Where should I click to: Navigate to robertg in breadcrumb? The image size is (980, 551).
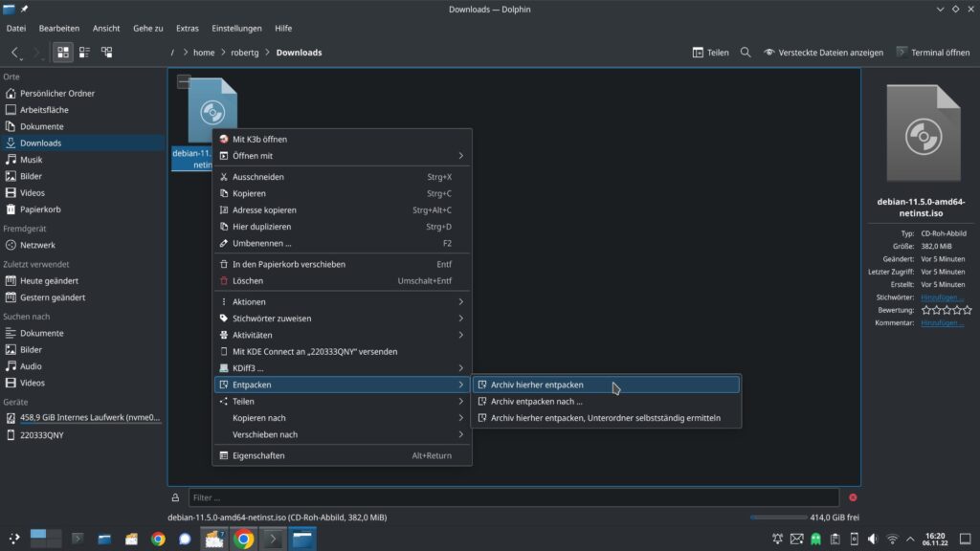pos(244,53)
